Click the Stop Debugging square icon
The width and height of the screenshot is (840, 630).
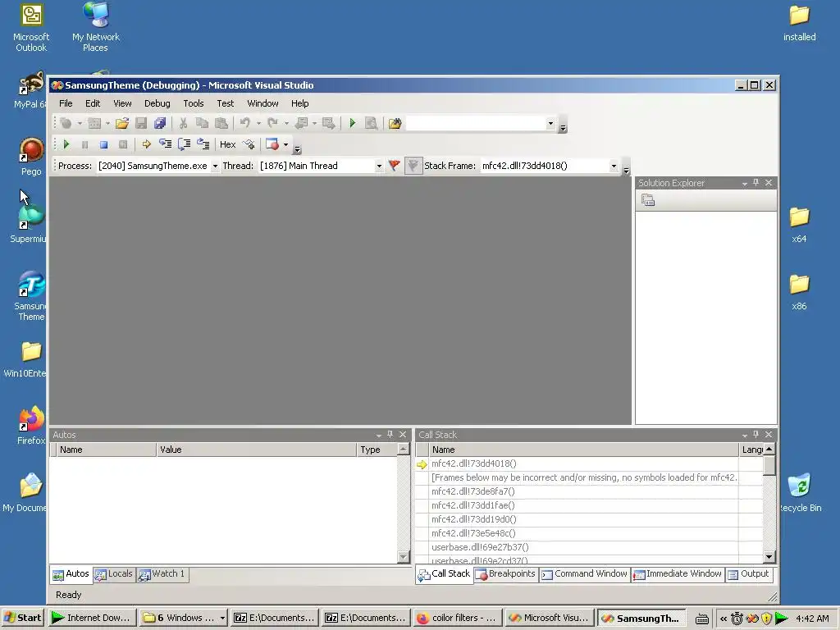coord(104,144)
